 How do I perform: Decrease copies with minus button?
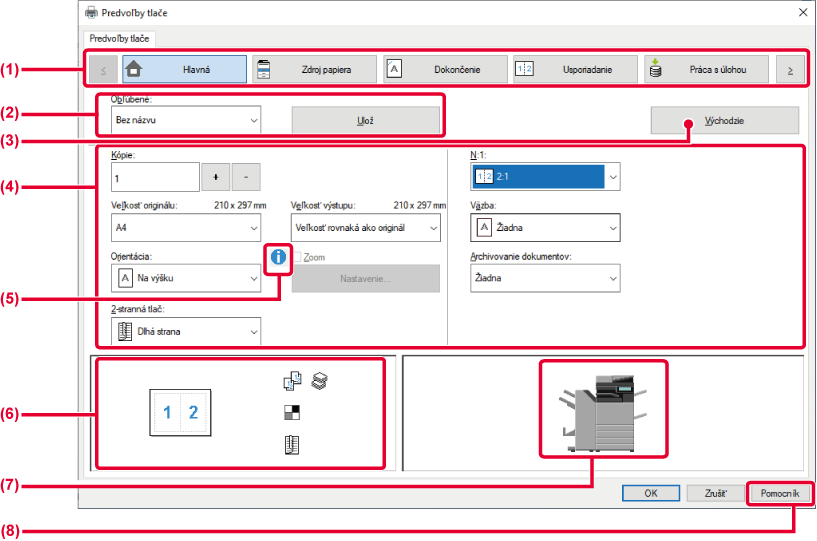tap(246, 177)
